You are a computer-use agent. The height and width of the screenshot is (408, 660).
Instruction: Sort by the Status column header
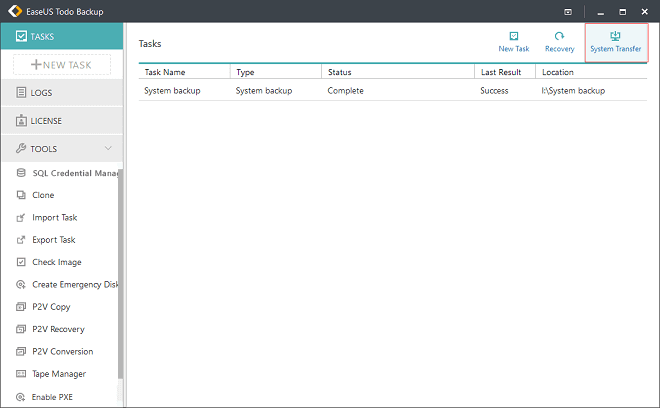click(398, 72)
